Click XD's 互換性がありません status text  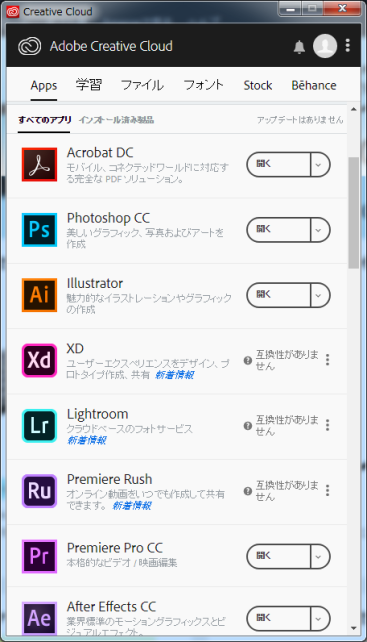coord(287,360)
